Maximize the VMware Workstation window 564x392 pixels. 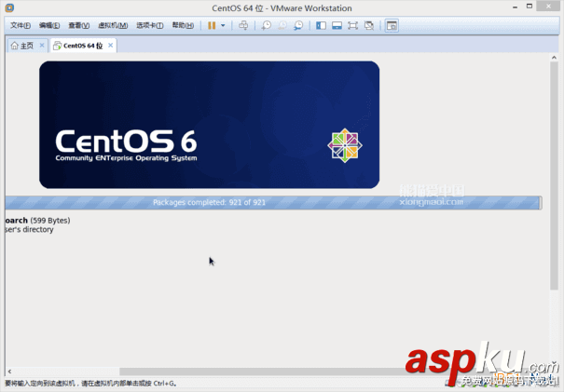(x=530, y=7)
